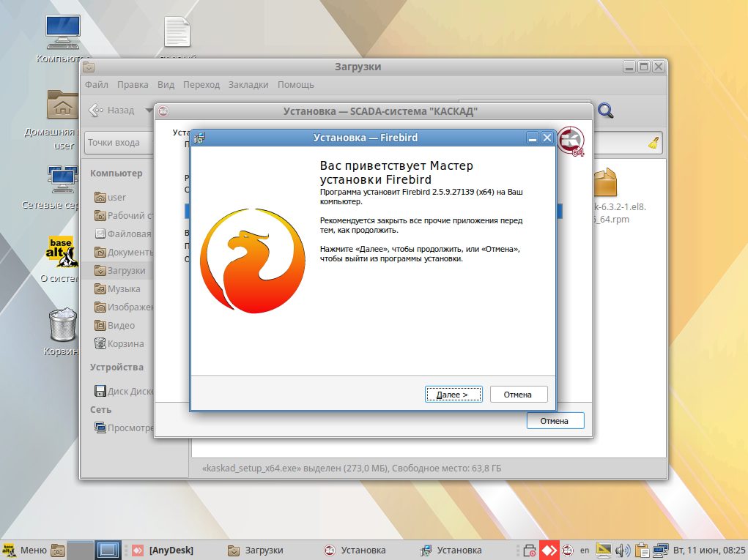Open the Переход menu
Screen dimensions: 748x560
(x=201, y=84)
